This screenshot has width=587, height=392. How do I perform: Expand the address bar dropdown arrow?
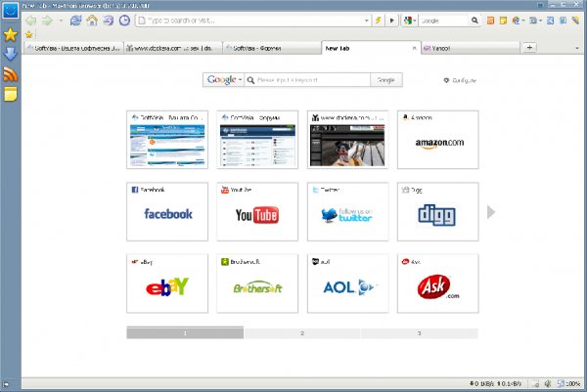click(367, 21)
